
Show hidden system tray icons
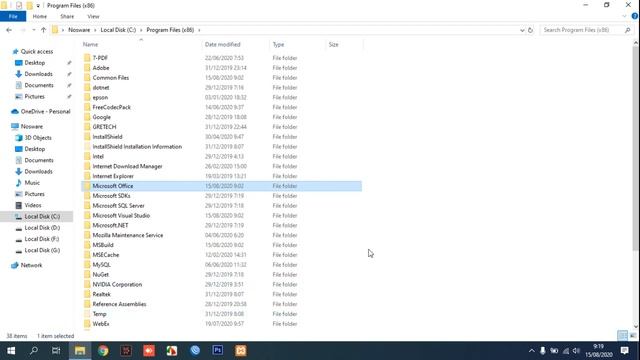[x=531, y=351]
